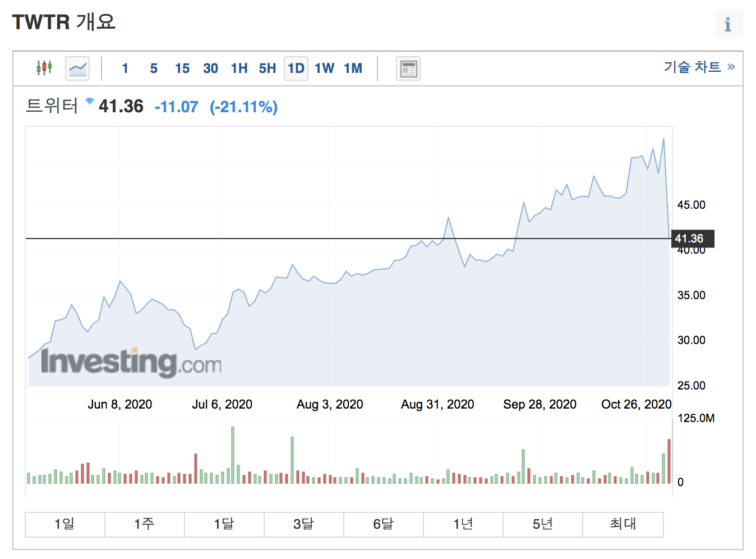This screenshot has height=559, width=756.
Task: Select the 1일 range tab
Action: pyautogui.click(x=65, y=524)
